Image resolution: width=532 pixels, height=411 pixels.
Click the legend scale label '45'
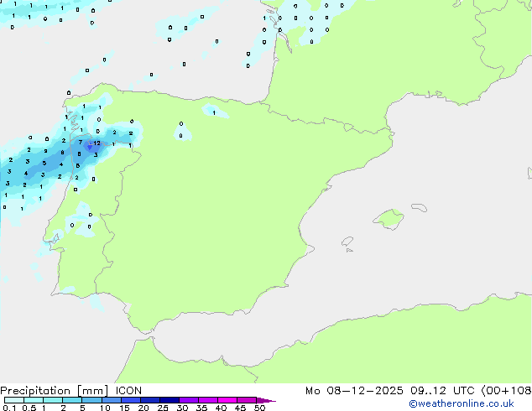click(x=240, y=408)
